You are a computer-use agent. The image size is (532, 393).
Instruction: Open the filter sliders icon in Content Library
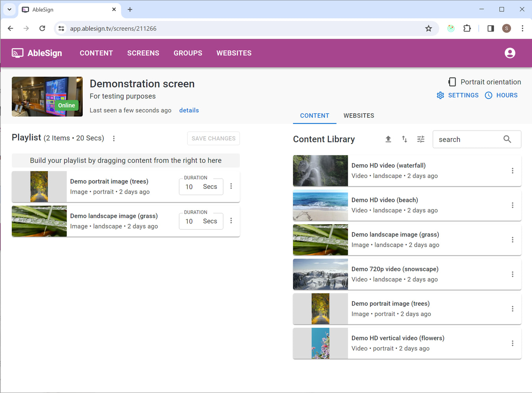(421, 139)
